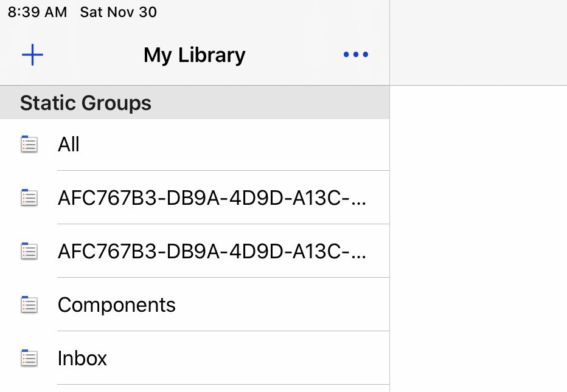Open the Components group
Viewport: 567px width, 392px height.
click(195, 305)
